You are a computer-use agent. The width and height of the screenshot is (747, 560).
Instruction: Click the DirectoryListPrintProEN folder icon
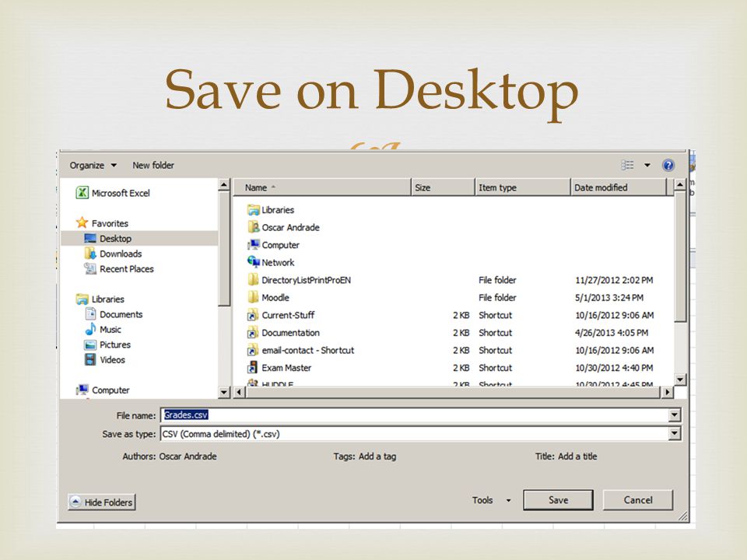[254, 279]
